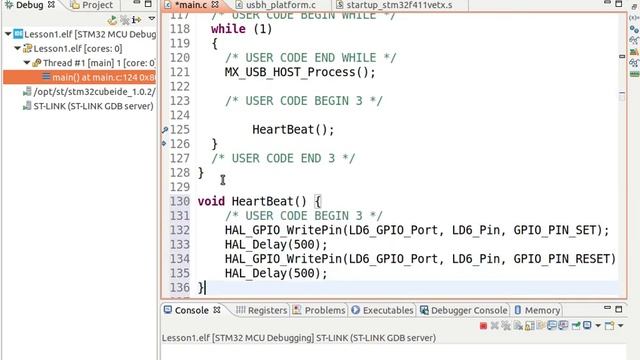
Task: Toggle show console on standard output change
Action: [x=552, y=326]
